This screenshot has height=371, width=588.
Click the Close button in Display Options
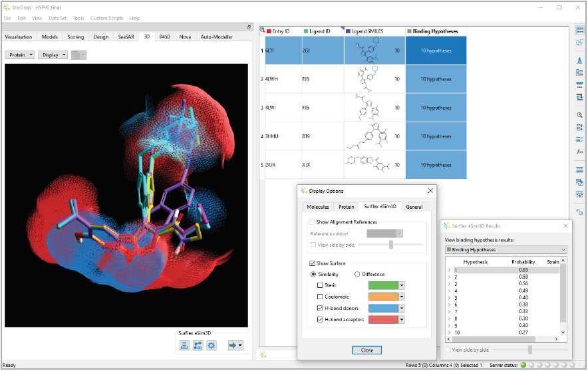(x=367, y=350)
